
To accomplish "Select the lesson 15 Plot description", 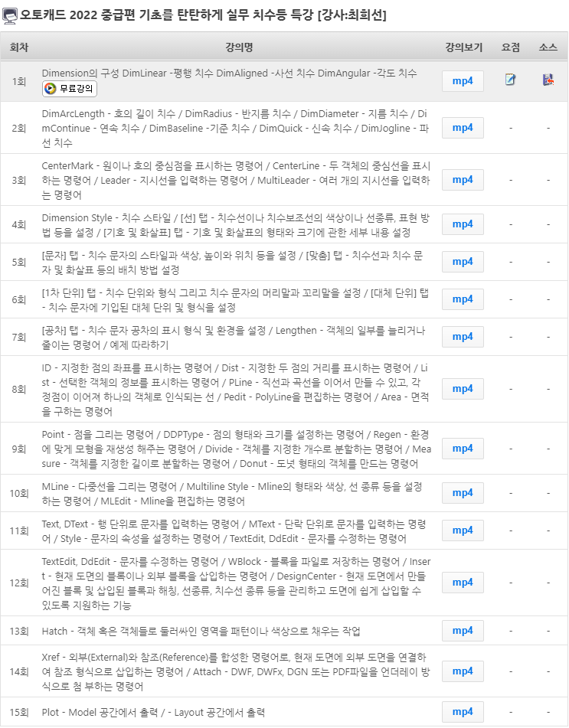I will 153,712.
